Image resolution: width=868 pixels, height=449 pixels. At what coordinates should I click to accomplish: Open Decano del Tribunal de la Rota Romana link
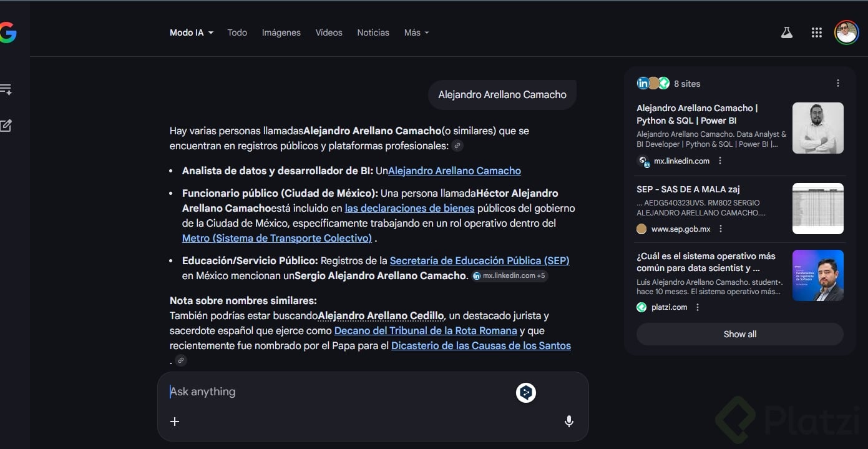pyautogui.click(x=426, y=330)
